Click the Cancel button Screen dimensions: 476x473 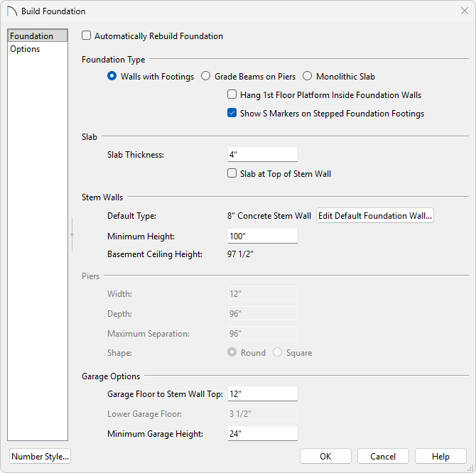tap(383, 457)
